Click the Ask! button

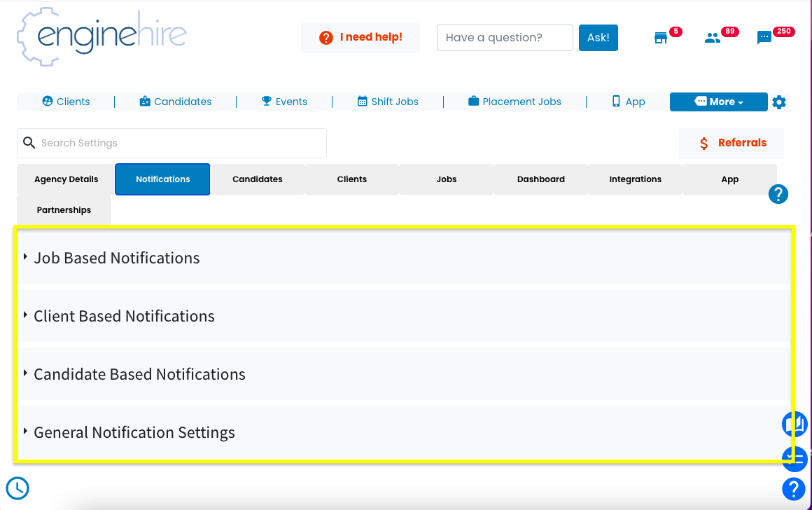[x=598, y=37]
